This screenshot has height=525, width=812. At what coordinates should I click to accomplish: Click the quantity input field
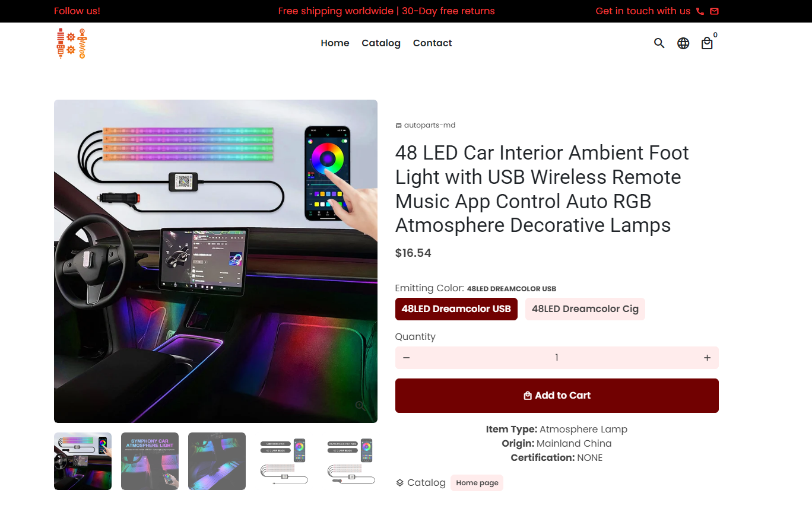point(557,358)
